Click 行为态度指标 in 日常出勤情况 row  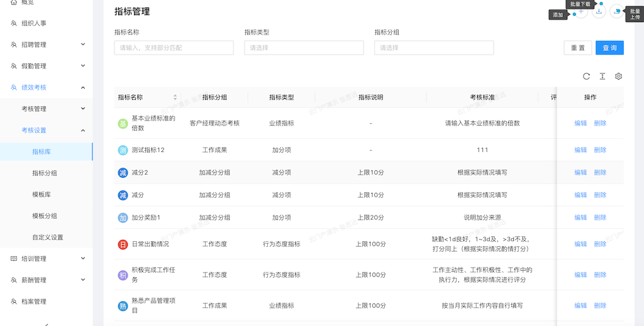point(281,244)
